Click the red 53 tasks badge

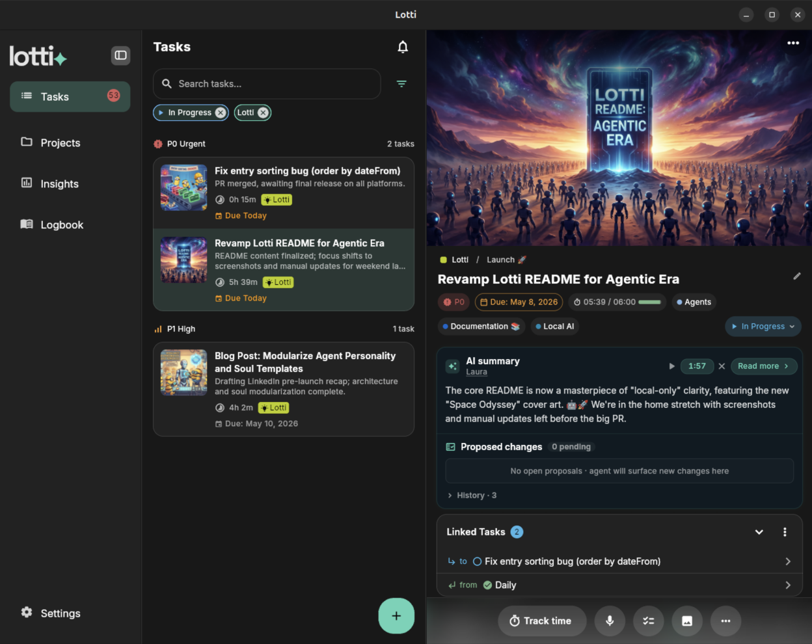click(113, 96)
